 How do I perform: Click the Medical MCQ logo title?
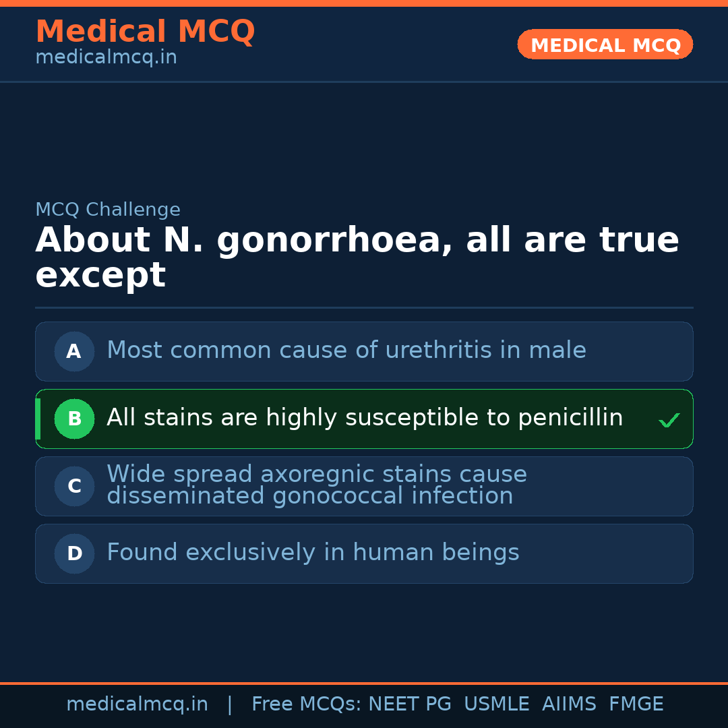tap(145, 32)
